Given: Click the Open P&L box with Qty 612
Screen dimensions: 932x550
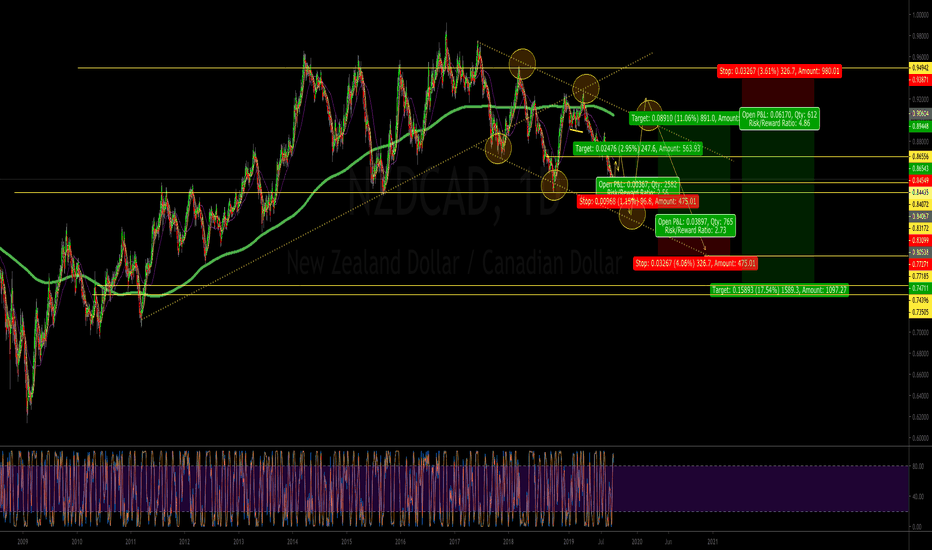Looking at the screenshot, I should click(779, 119).
